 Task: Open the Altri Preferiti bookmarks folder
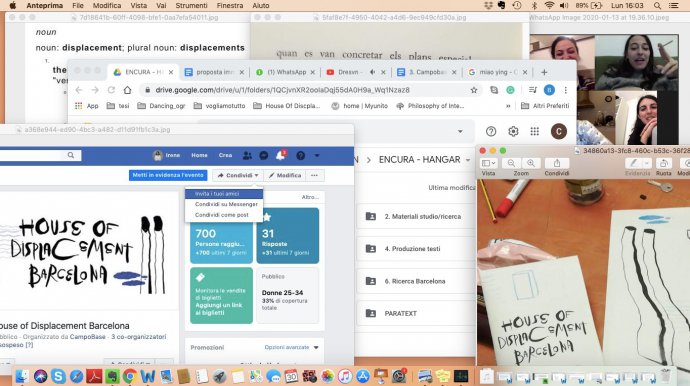(x=545, y=106)
